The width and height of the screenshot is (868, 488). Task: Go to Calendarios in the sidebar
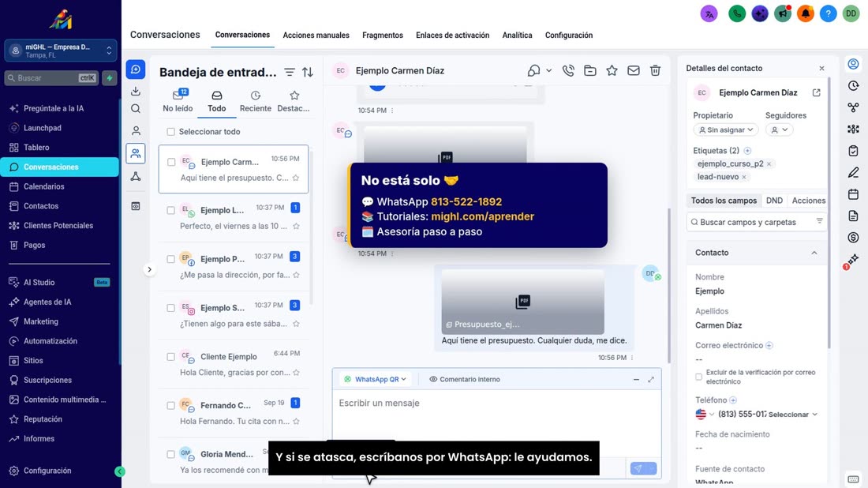tap(43, 186)
